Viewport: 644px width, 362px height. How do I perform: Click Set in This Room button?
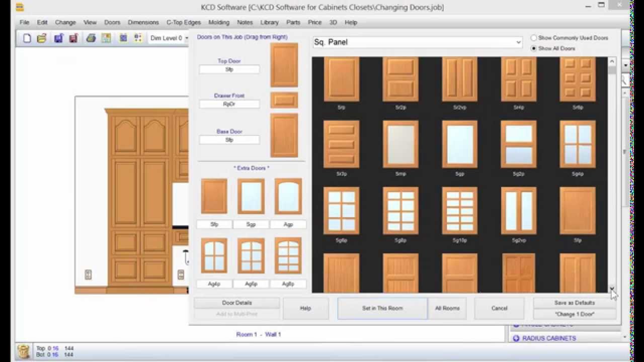click(x=382, y=308)
